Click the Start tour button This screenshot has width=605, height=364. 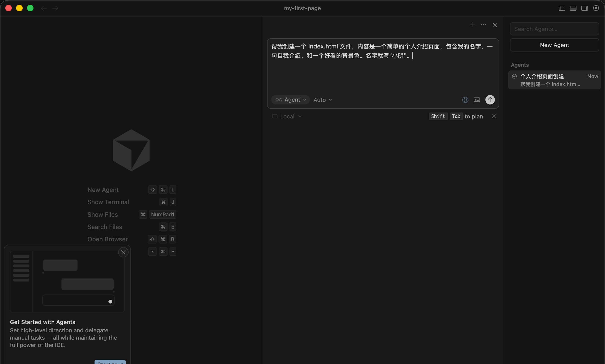pyautogui.click(x=110, y=362)
